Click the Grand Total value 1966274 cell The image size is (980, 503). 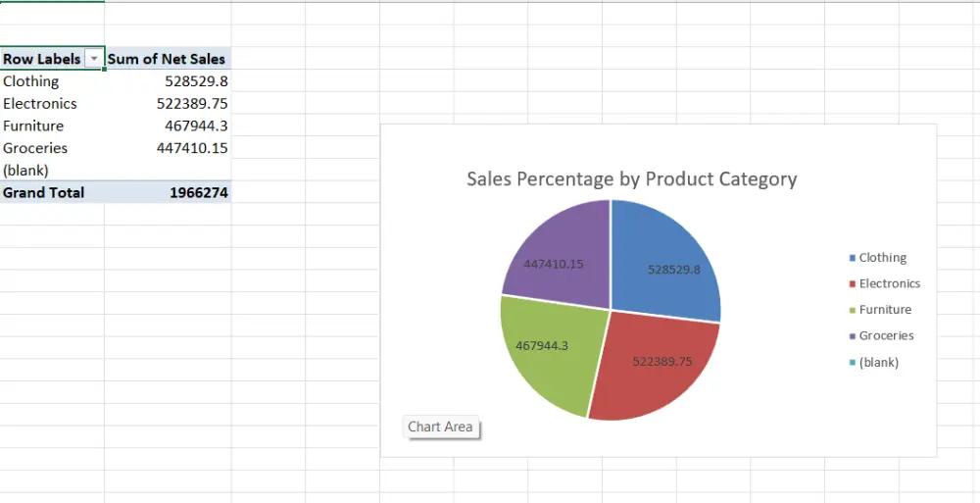[x=199, y=192]
